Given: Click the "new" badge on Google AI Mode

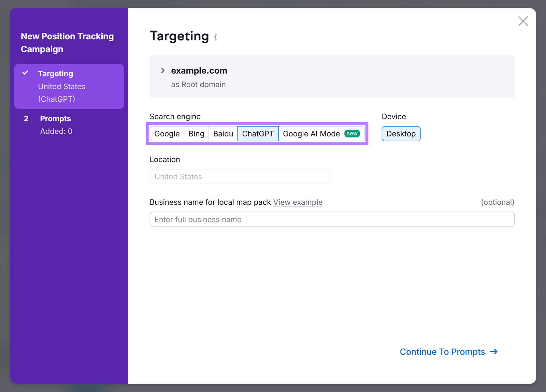Looking at the screenshot, I should pos(352,133).
